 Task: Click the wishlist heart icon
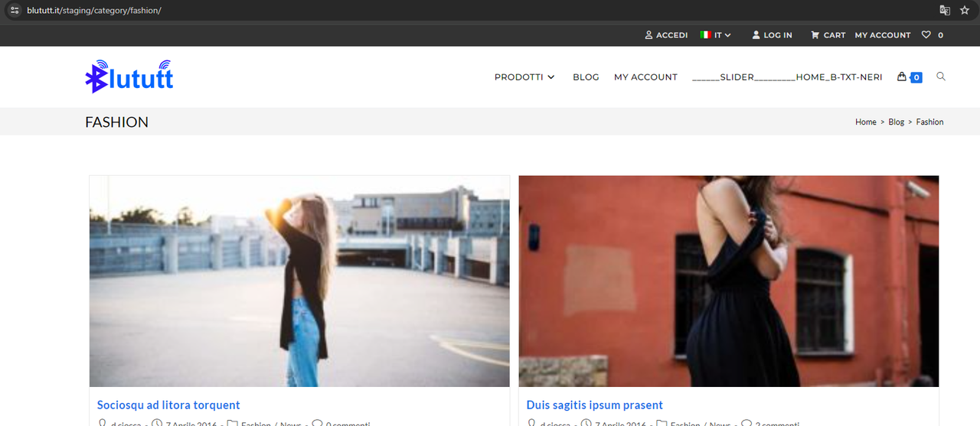click(x=926, y=35)
